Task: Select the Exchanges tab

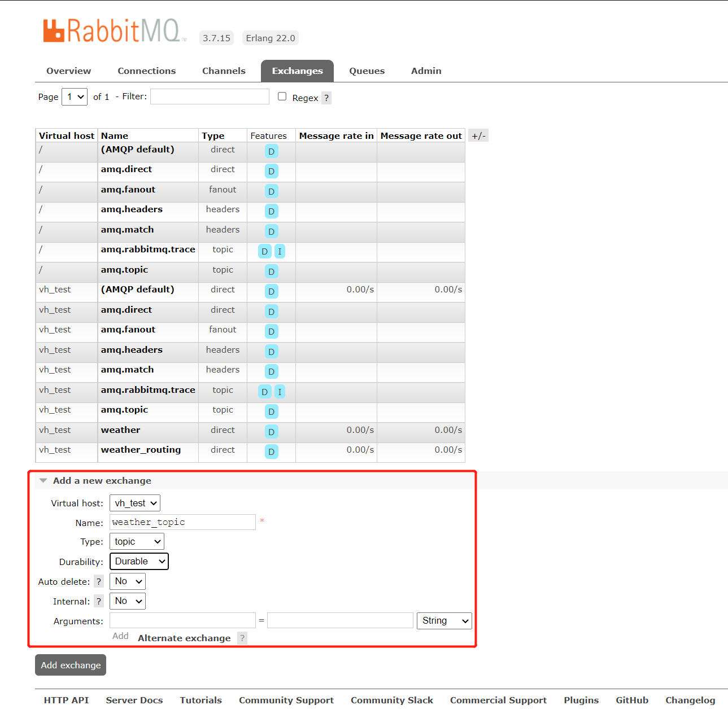Action: [x=297, y=71]
